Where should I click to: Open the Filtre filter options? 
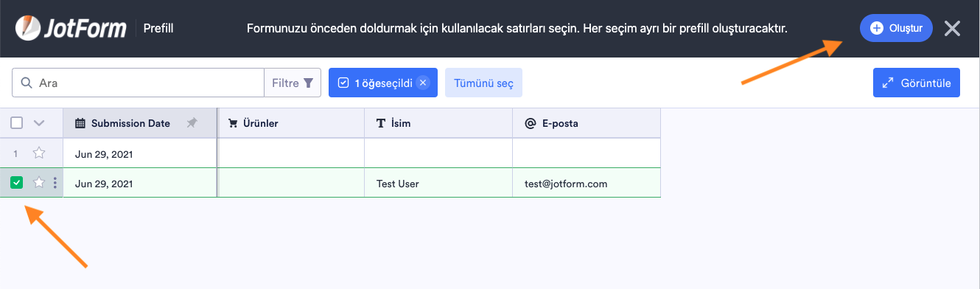tap(293, 83)
